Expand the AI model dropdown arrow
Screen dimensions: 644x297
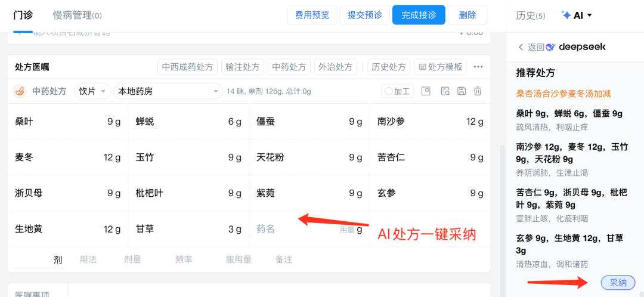click(590, 16)
